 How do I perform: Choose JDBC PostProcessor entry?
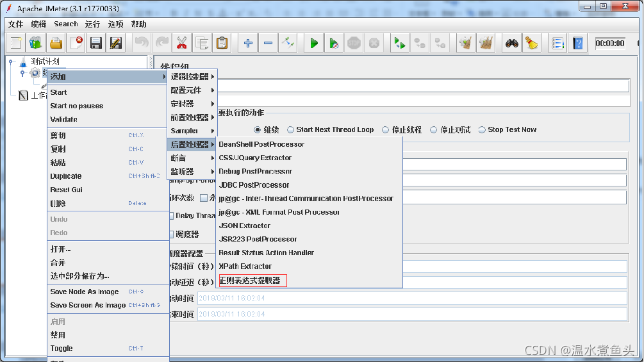pyautogui.click(x=310, y=185)
